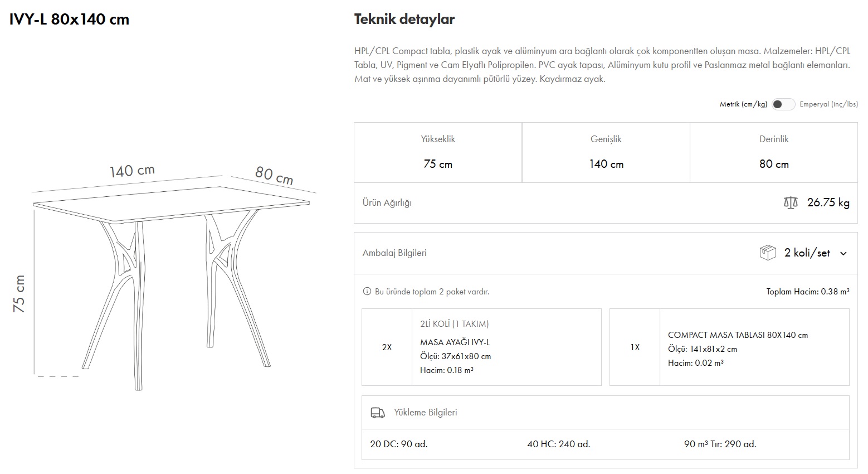868x474 pixels.
Task: Select the Emperyal (inç/lbs) unit label
Action: coord(828,104)
